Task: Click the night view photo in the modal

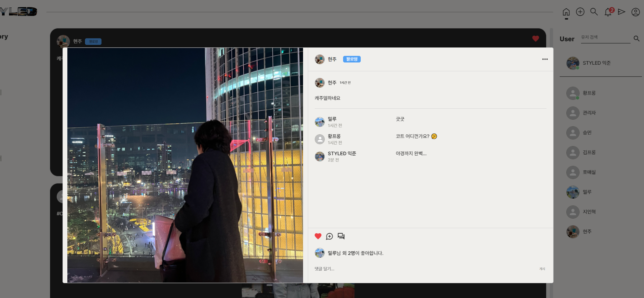Action: [x=185, y=165]
